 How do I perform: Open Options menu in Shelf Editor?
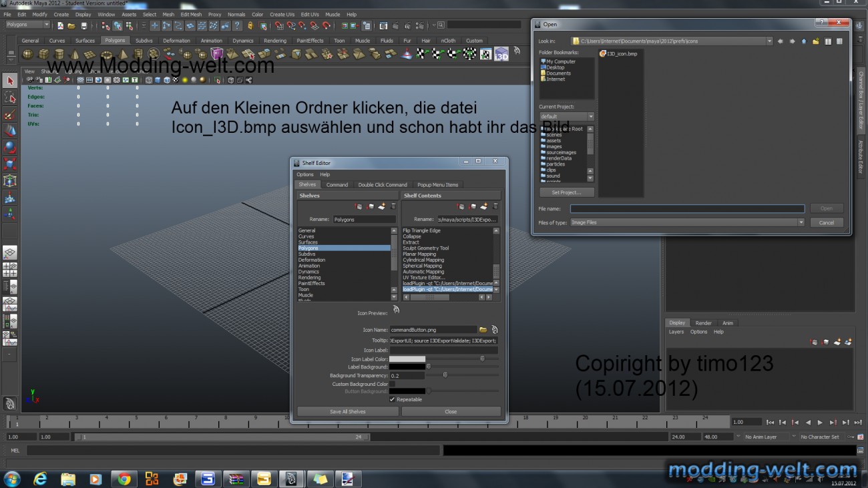(305, 175)
